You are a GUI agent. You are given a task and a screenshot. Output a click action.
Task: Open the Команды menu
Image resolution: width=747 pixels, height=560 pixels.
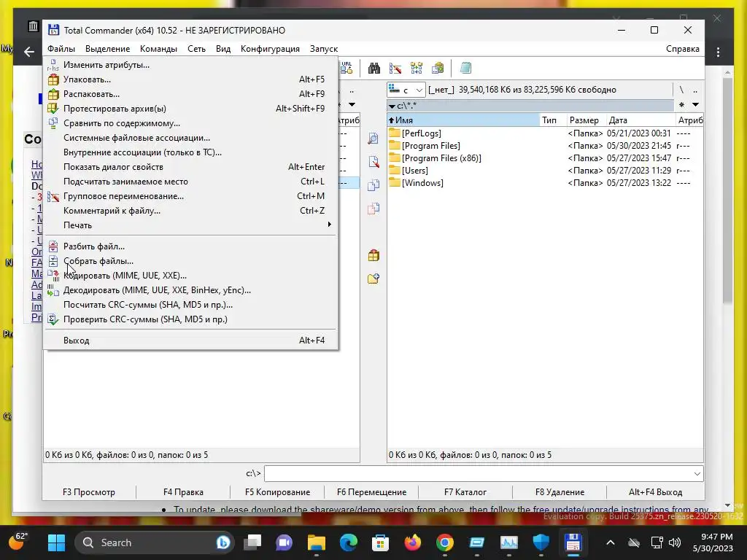[x=158, y=49]
